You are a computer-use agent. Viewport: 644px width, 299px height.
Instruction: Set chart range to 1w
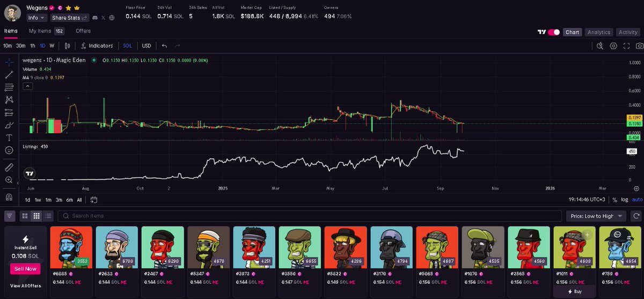point(38,200)
